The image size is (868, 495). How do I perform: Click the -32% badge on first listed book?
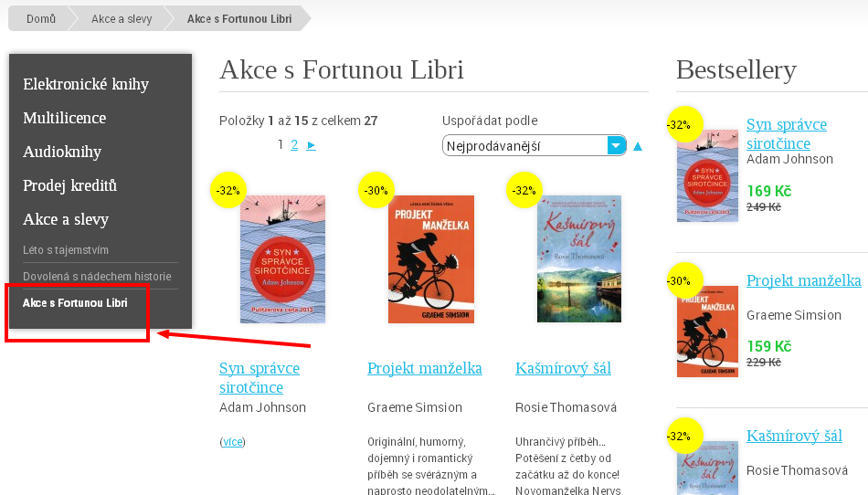click(228, 190)
